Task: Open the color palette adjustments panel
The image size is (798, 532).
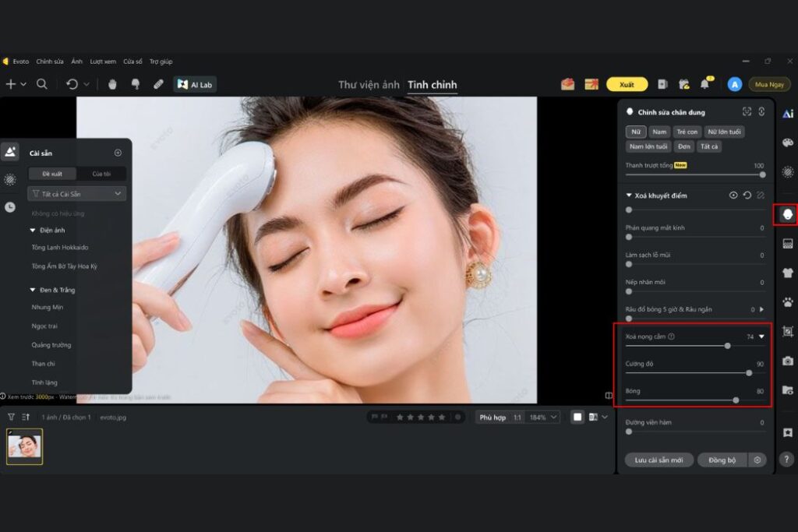Action: click(x=788, y=143)
